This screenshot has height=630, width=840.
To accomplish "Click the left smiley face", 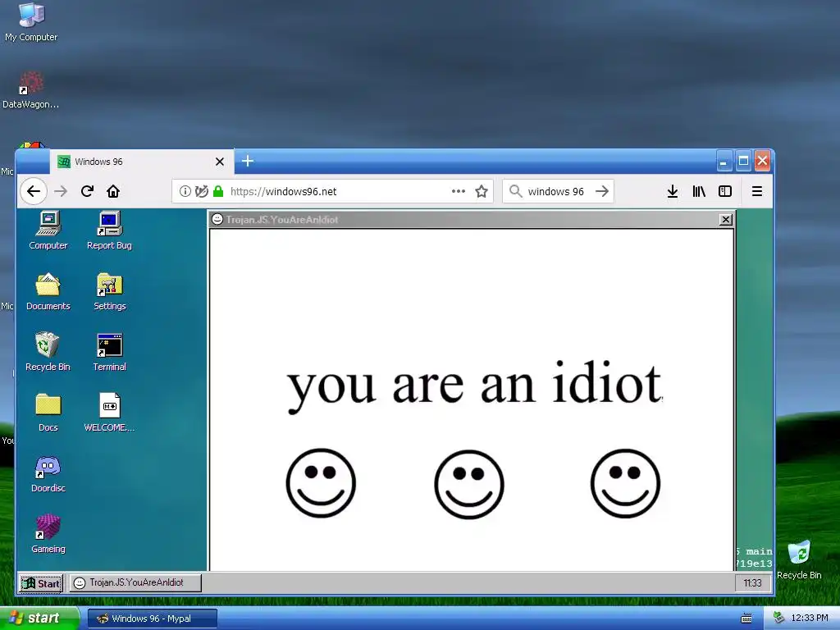I will (321, 483).
